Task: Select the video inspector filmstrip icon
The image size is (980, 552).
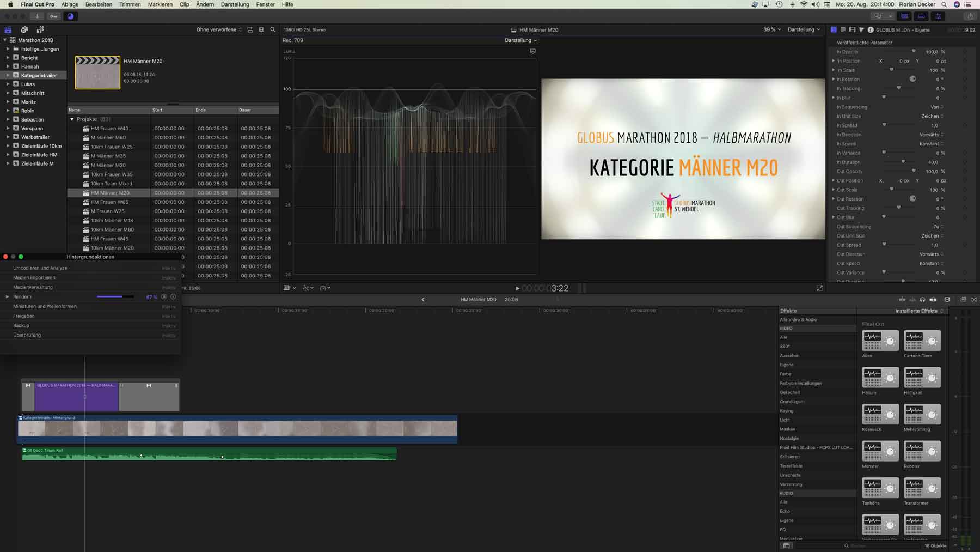Action: click(852, 30)
